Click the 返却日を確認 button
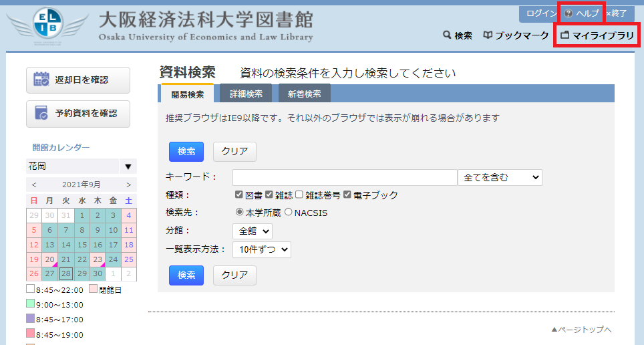This screenshot has height=345, width=644. (x=78, y=80)
